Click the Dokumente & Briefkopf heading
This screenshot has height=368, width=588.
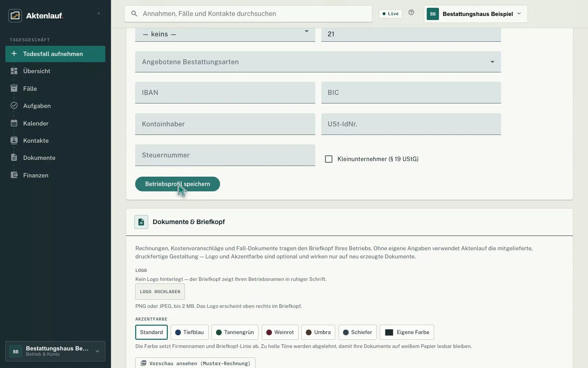tap(189, 222)
